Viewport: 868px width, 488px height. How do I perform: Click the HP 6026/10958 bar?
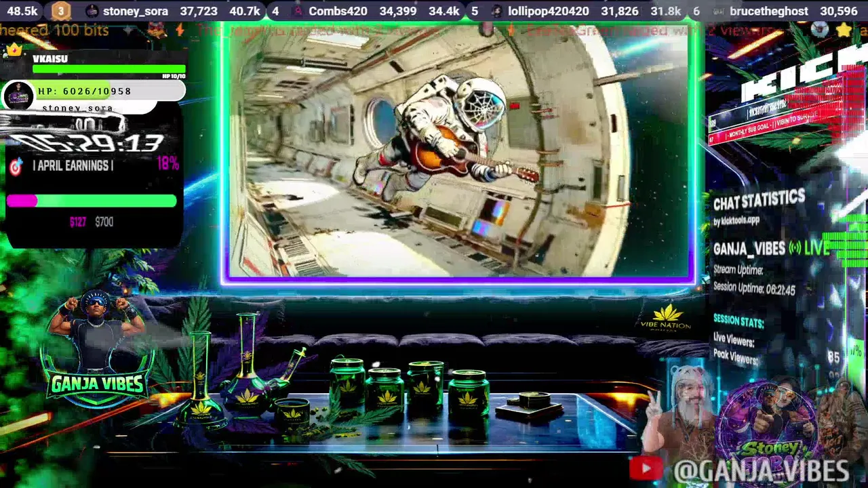pyautogui.click(x=111, y=91)
